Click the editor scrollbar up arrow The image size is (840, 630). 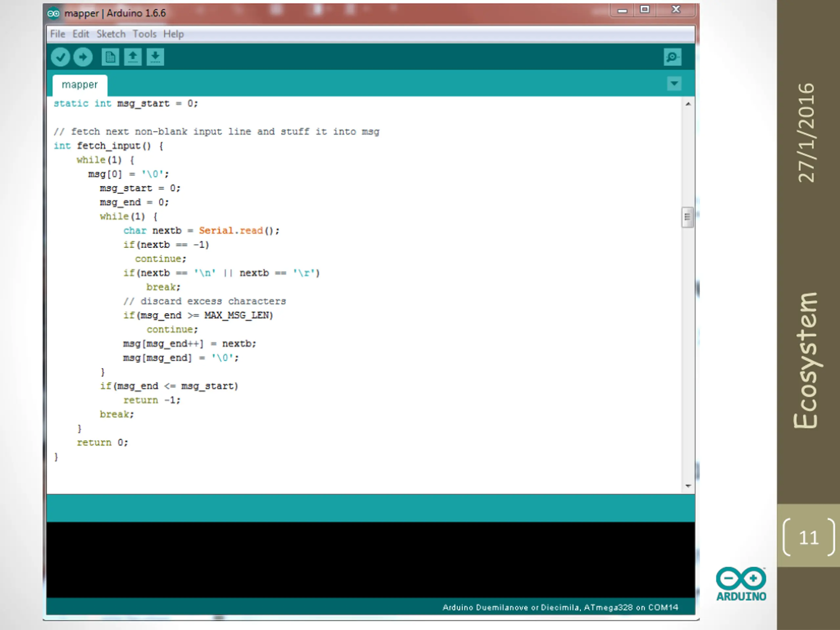tap(688, 104)
